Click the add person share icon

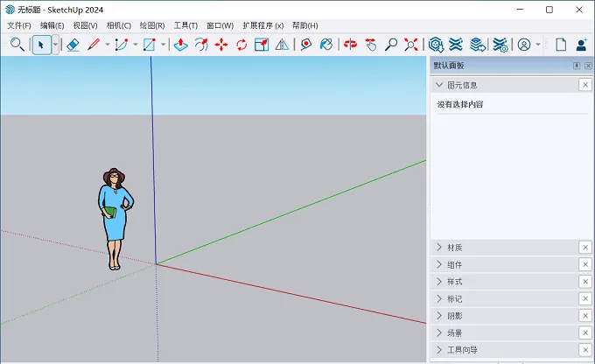click(x=581, y=45)
